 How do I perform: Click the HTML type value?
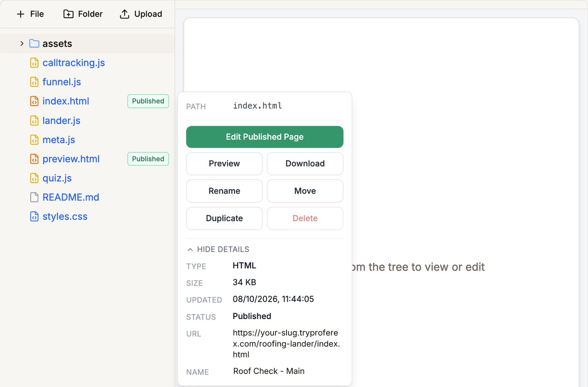pyautogui.click(x=244, y=266)
